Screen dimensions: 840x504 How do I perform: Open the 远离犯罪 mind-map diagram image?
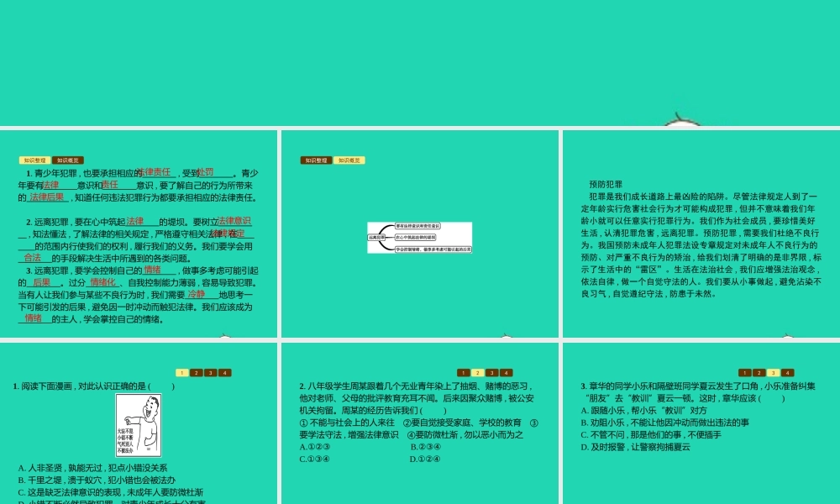pyautogui.click(x=419, y=237)
